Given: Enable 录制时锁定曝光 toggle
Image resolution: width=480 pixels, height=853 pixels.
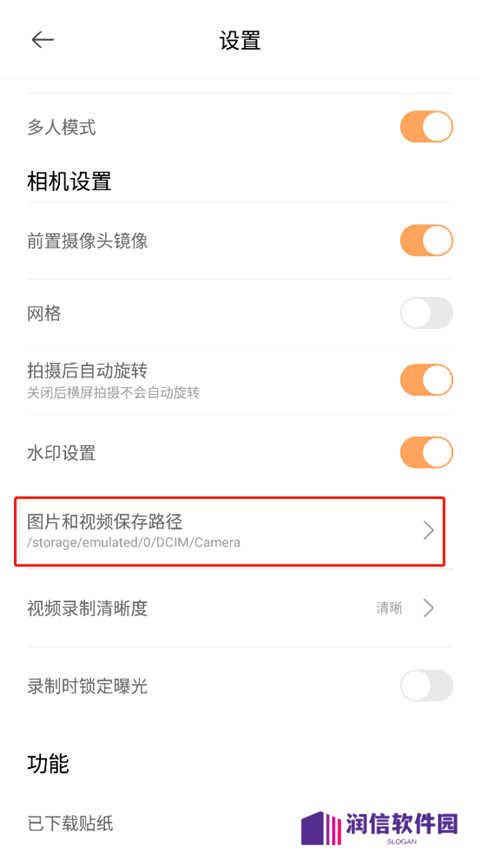Looking at the screenshot, I should click(x=427, y=686).
